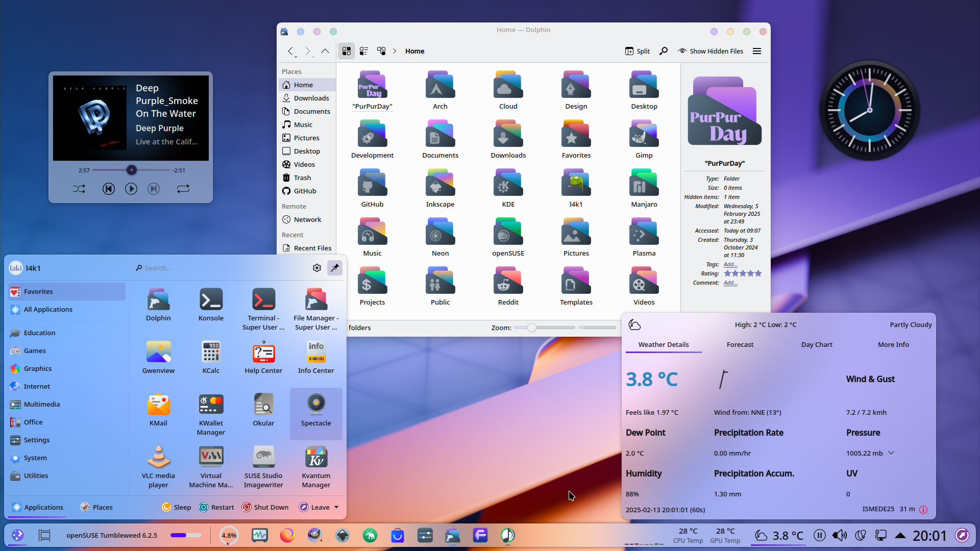Expand breadcrumb chevron before Home
The height and width of the screenshot is (551, 980).
[395, 51]
